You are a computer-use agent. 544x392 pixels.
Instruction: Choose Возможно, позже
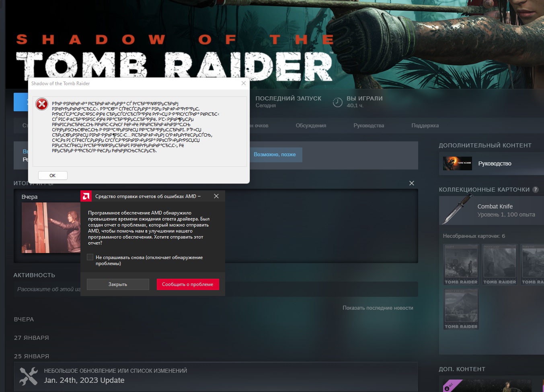click(275, 155)
